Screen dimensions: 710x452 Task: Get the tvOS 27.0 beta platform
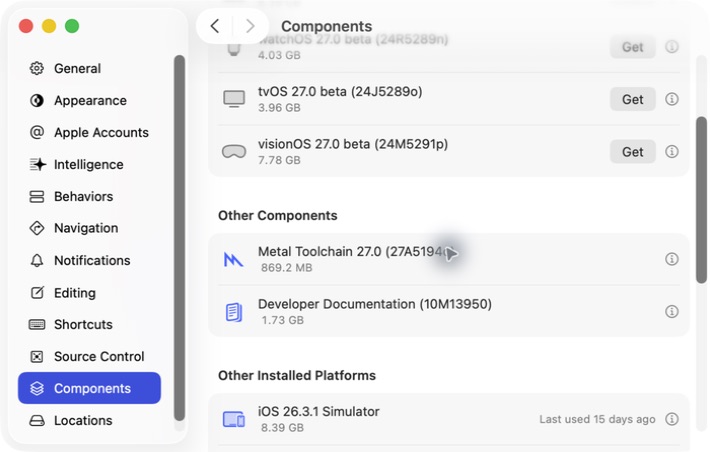[x=633, y=99]
